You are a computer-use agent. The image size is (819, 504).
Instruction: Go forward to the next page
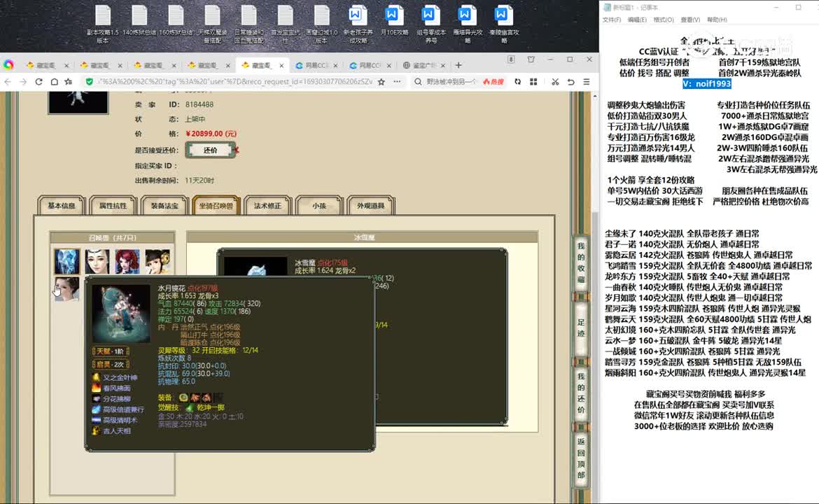[x=23, y=82]
